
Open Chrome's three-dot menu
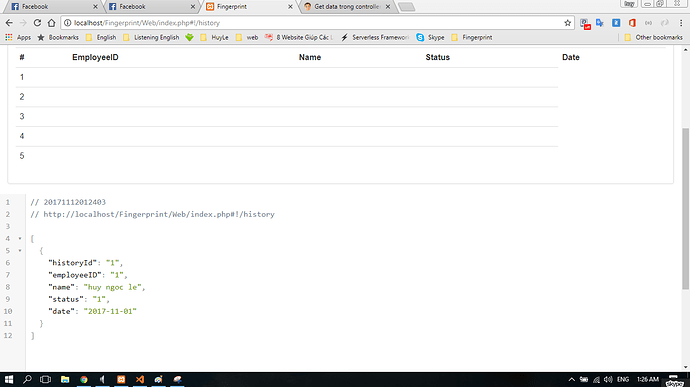pos(681,23)
